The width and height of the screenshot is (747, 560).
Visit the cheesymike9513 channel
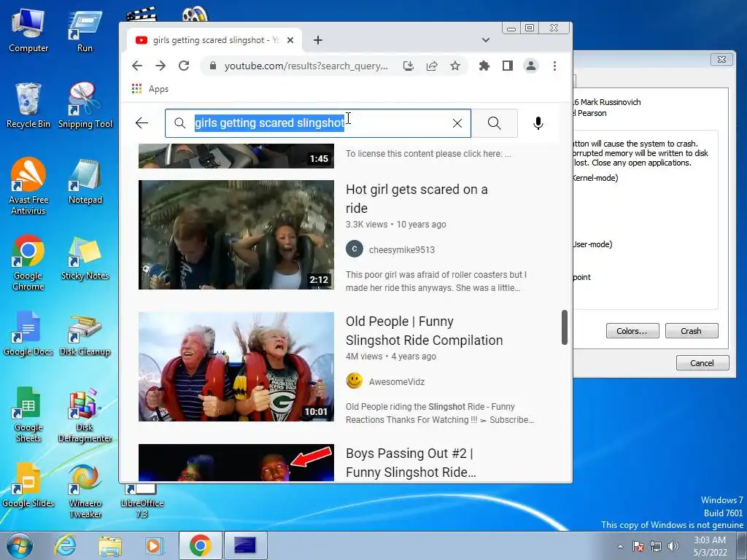402,249
